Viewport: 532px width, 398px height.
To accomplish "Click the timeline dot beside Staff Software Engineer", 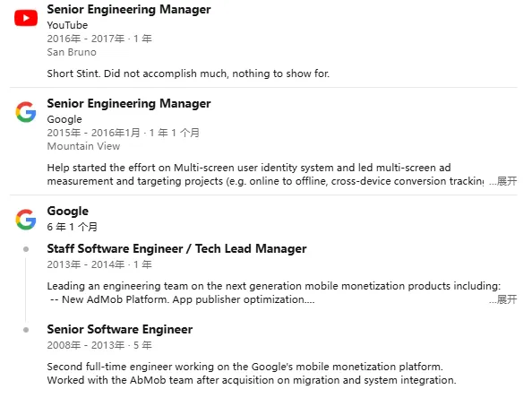I will 26,249.
